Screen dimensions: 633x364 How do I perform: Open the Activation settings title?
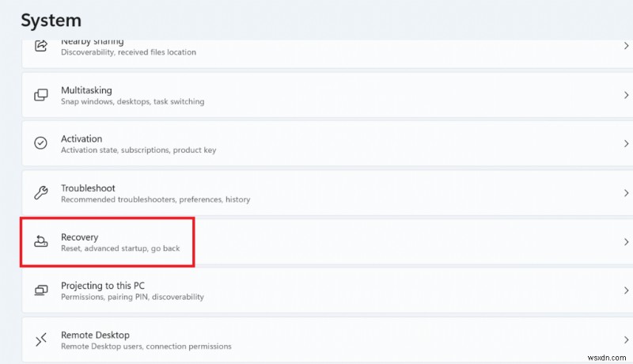81,138
